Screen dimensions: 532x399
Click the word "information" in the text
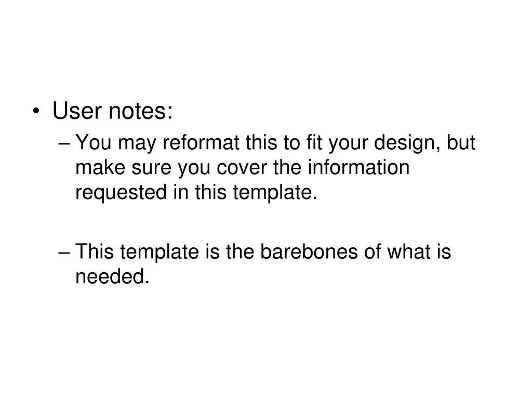click(358, 167)
